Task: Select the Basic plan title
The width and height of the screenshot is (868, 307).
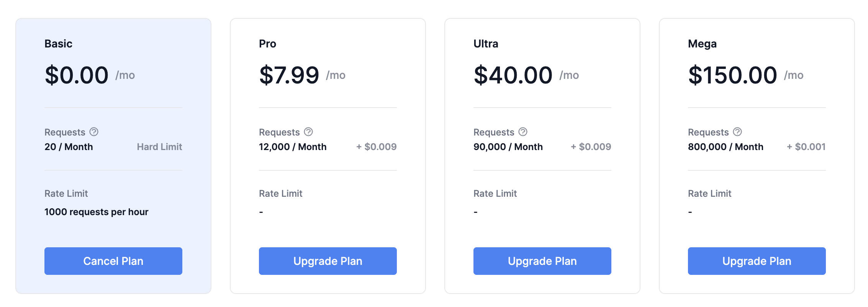Action: pyautogui.click(x=58, y=44)
